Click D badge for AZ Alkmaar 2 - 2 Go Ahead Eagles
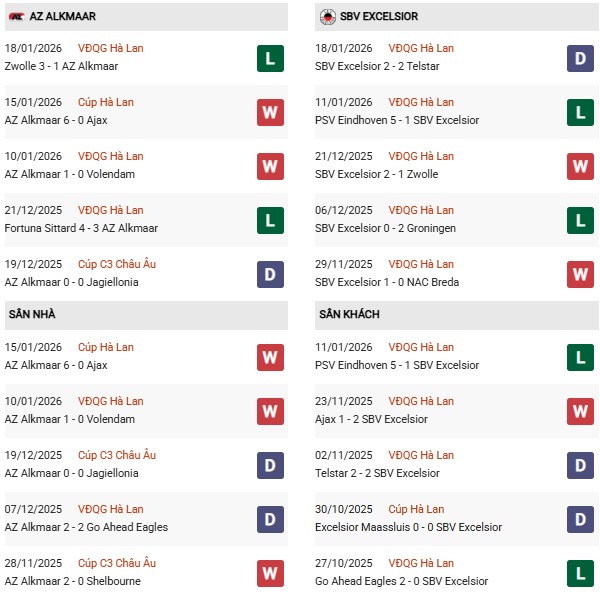Image resolution: width=600 pixels, height=593 pixels. [x=269, y=518]
